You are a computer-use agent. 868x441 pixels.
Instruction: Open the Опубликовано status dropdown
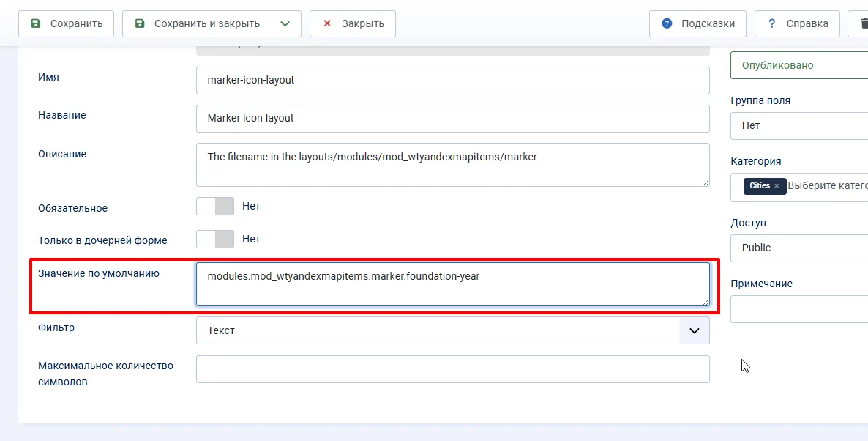[x=799, y=65]
